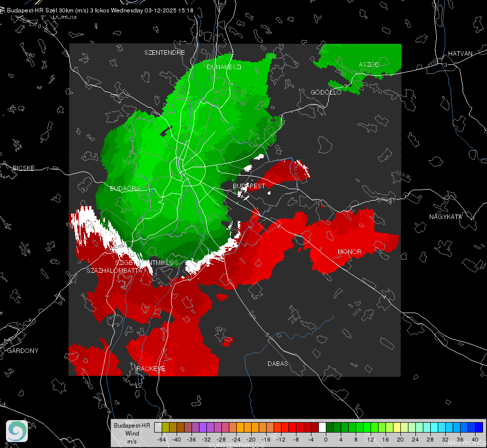487x448 pixels.
Task: Click the Wind label in legend
Action: pos(132,434)
